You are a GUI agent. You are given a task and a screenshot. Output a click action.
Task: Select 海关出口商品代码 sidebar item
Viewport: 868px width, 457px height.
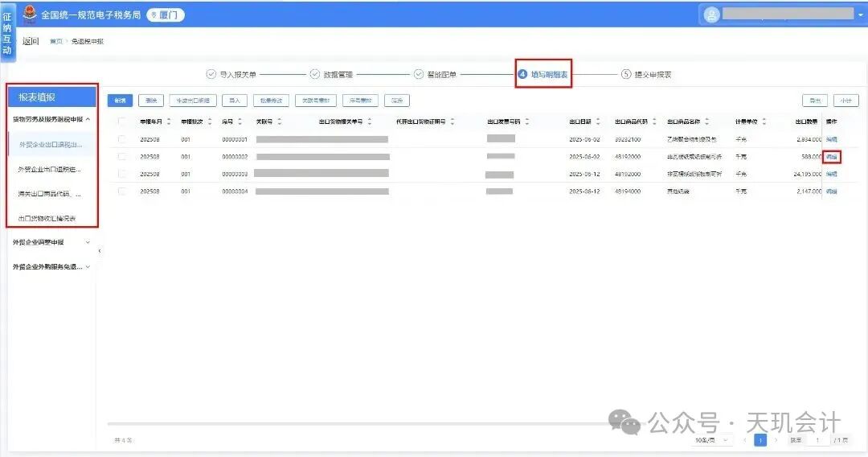[x=51, y=194]
